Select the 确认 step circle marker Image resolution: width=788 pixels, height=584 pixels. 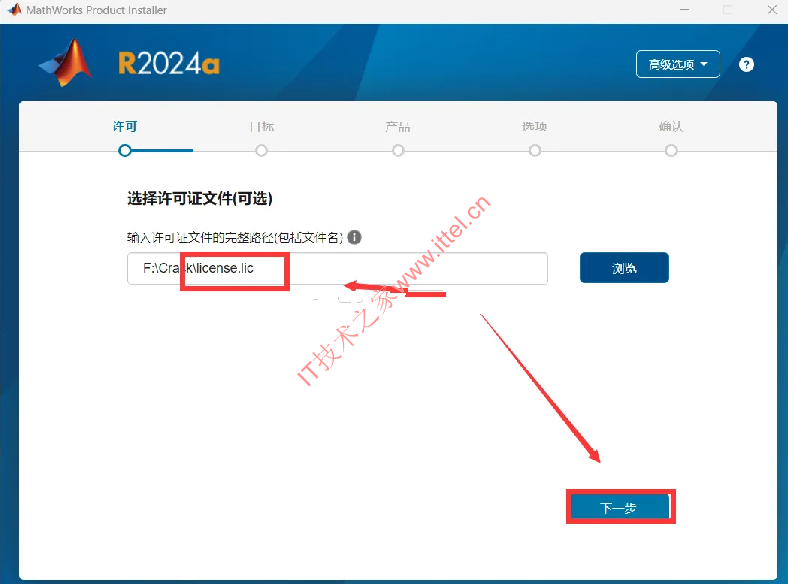tap(671, 150)
